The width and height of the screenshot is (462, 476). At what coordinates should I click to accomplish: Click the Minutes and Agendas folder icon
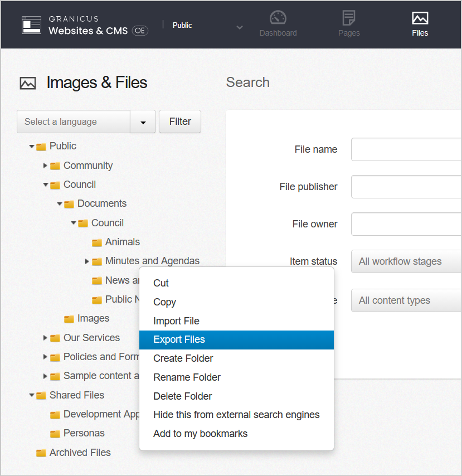(97, 261)
